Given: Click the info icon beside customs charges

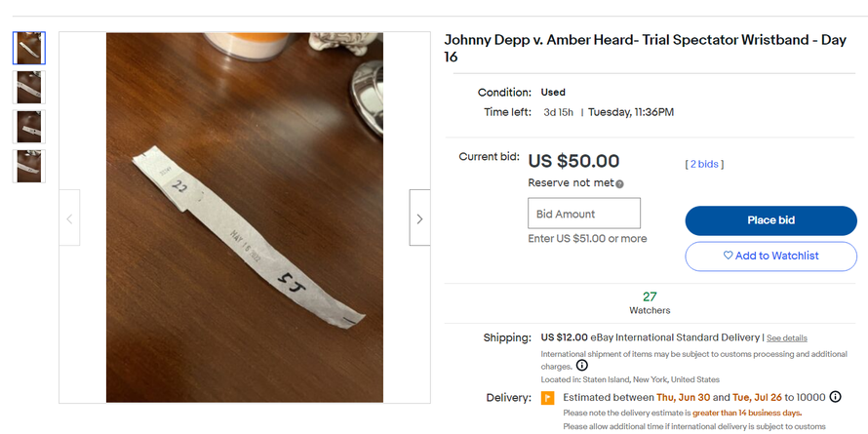Looking at the screenshot, I should pyautogui.click(x=581, y=366).
